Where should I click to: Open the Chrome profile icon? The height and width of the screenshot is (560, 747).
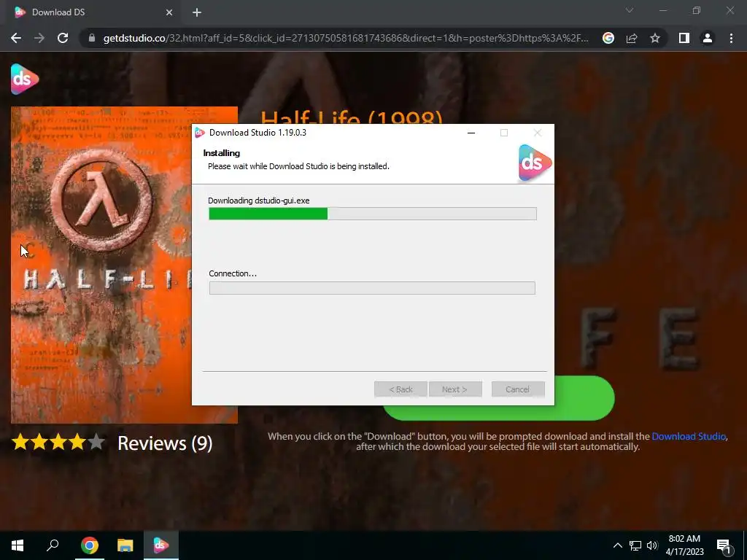click(708, 38)
